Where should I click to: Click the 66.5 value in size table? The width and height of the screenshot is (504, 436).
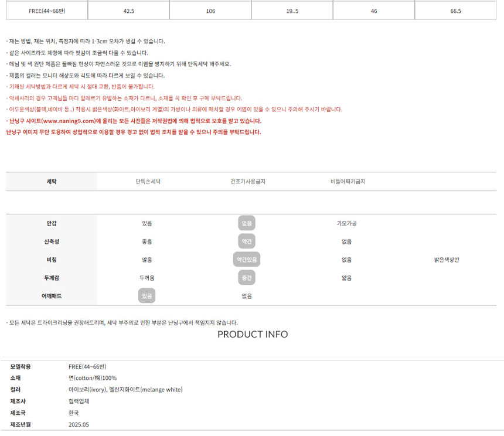coord(455,11)
